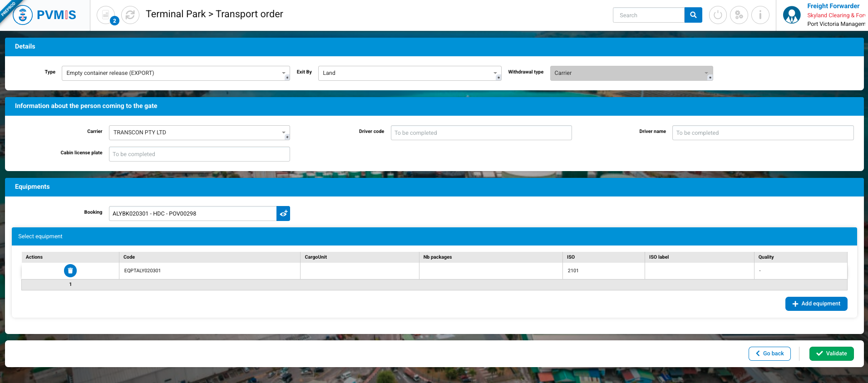Open the Freight Forwarder user avatar
The image size is (868, 383).
(792, 15)
